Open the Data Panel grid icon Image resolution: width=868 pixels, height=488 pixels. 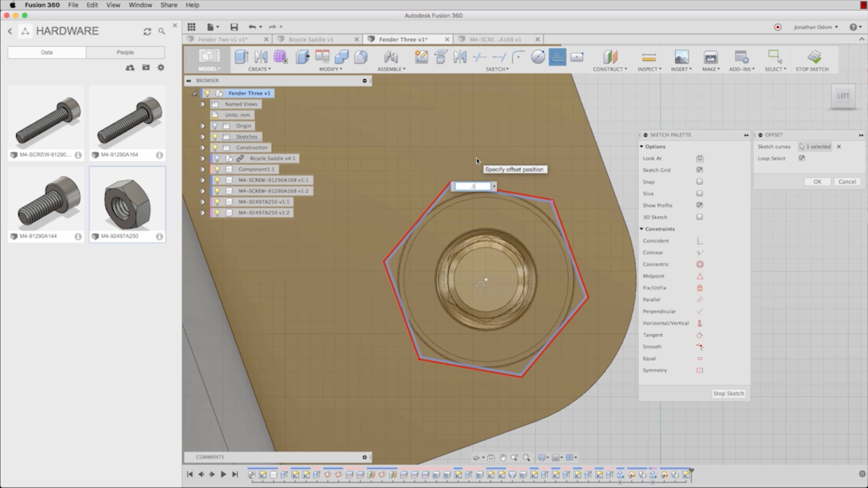191,27
